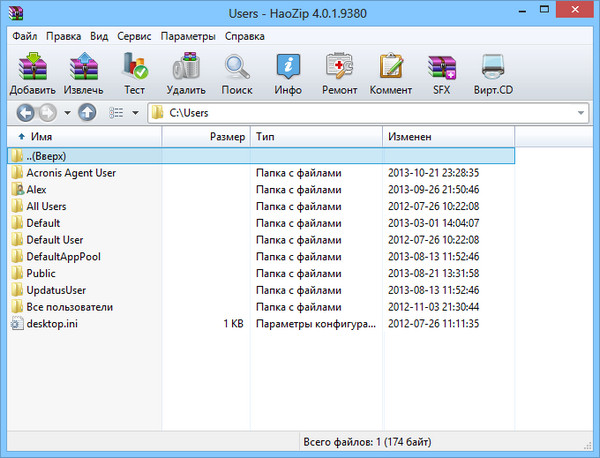Expand the navigation history dropdown

pos(67,113)
